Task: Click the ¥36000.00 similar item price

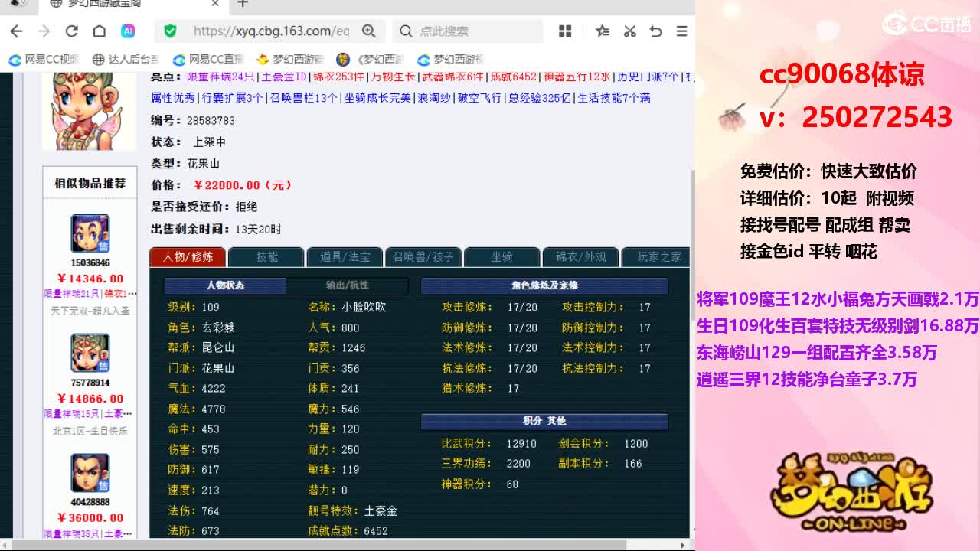Action: pyautogui.click(x=90, y=518)
